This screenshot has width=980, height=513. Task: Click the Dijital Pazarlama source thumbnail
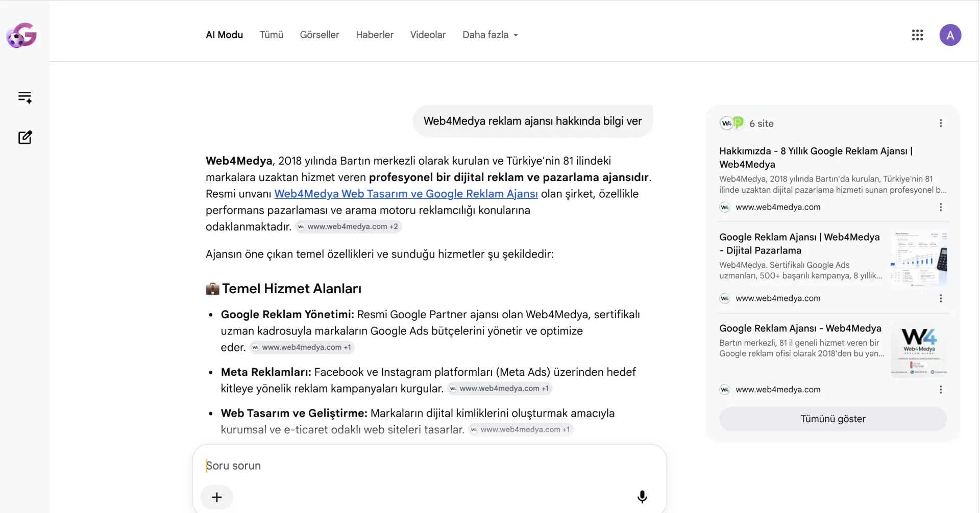point(918,259)
